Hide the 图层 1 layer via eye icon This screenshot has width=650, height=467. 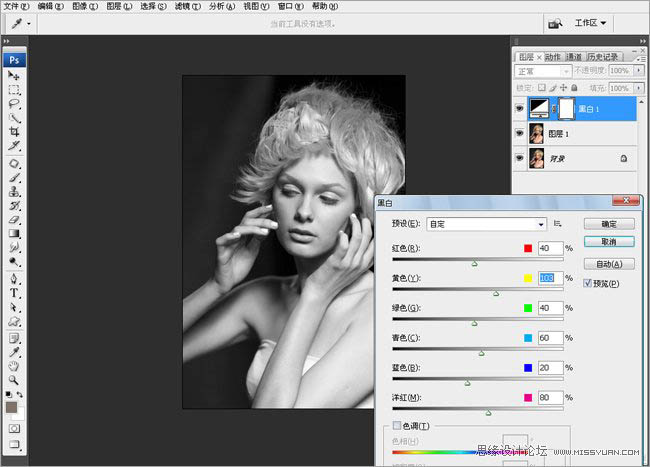521,132
